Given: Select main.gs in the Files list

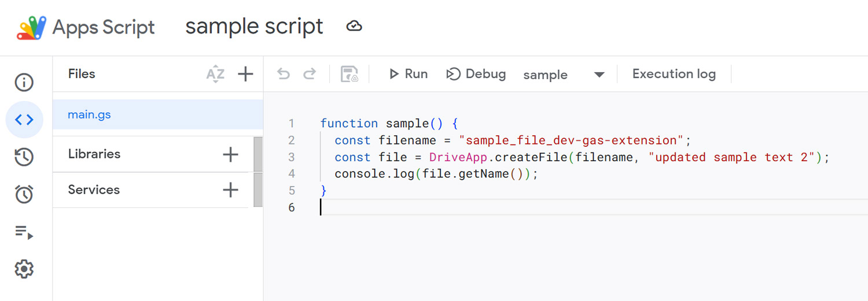Looking at the screenshot, I should pos(90,114).
